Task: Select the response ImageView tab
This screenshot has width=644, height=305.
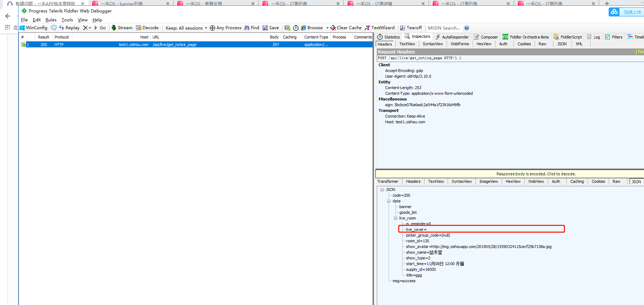Action: [x=489, y=182]
